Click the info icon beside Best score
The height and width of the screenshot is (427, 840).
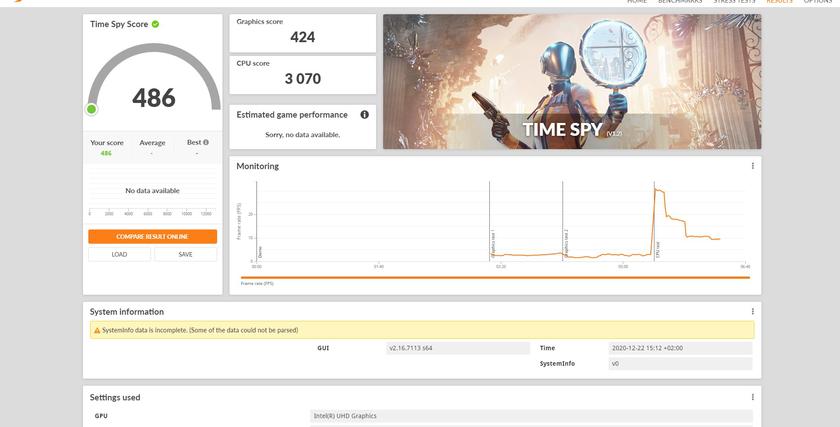coord(206,143)
